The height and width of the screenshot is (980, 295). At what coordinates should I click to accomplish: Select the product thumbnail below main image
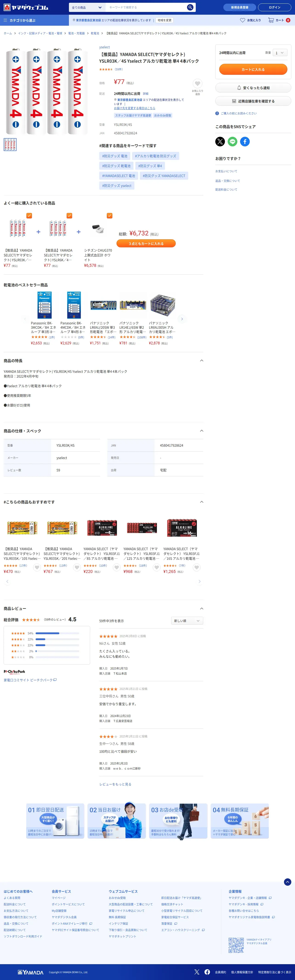pyautogui.click(x=10, y=144)
